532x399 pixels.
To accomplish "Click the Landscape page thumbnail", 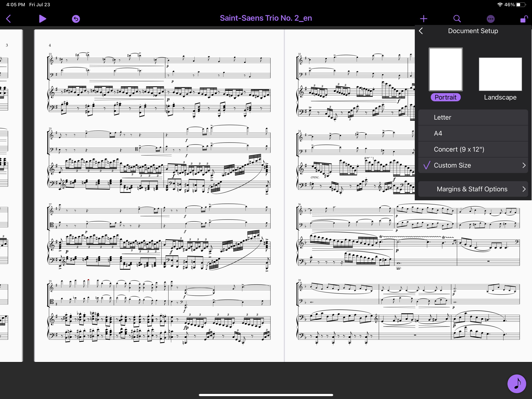I will pos(500,74).
